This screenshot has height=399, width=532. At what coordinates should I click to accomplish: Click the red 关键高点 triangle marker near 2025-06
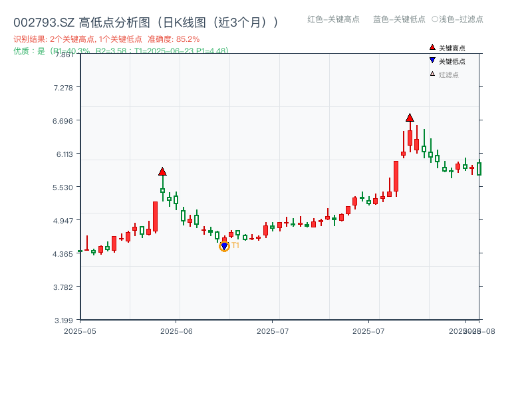[x=164, y=170]
